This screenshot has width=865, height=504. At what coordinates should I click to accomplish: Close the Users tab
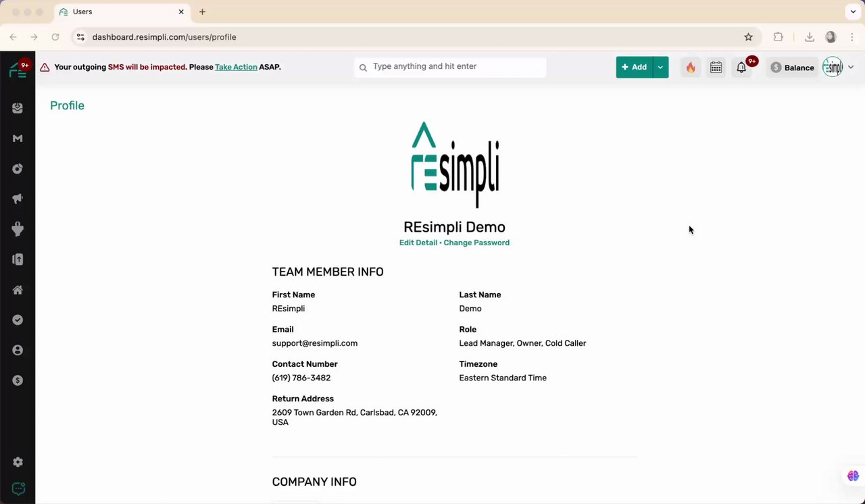coord(181,11)
